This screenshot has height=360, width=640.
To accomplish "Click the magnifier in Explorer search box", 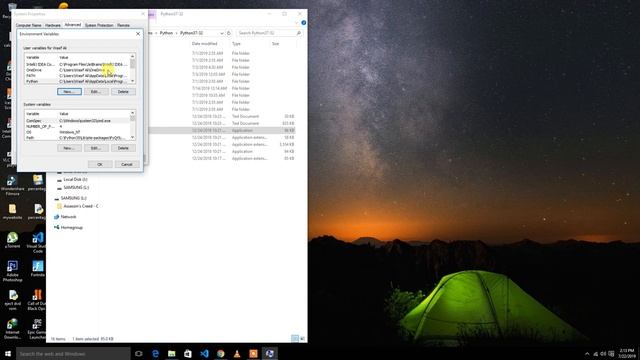I will (299, 33).
